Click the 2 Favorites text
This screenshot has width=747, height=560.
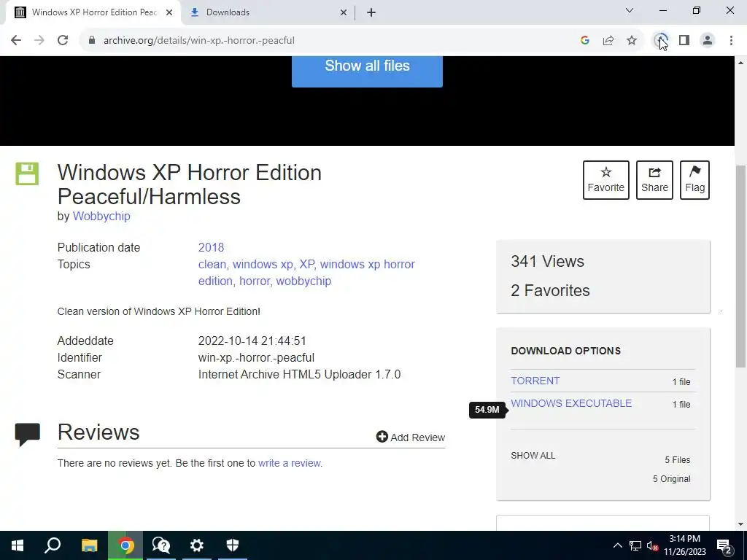(550, 290)
